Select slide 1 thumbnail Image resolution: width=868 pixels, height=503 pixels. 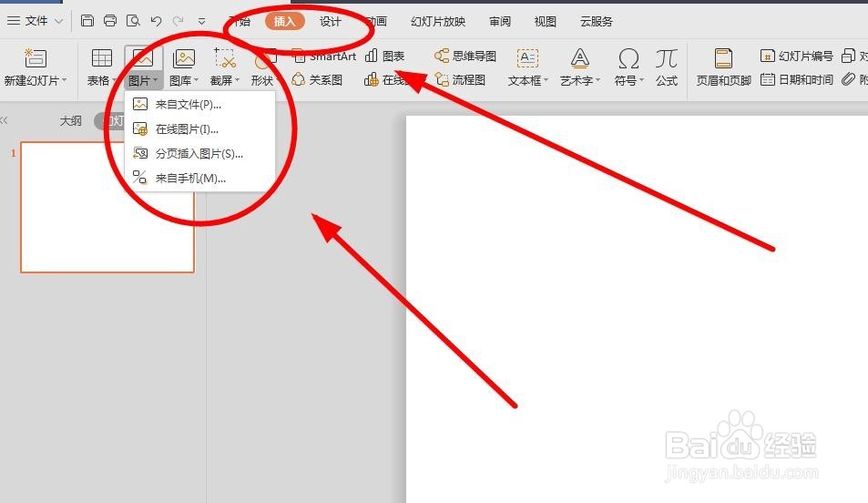pyautogui.click(x=107, y=207)
